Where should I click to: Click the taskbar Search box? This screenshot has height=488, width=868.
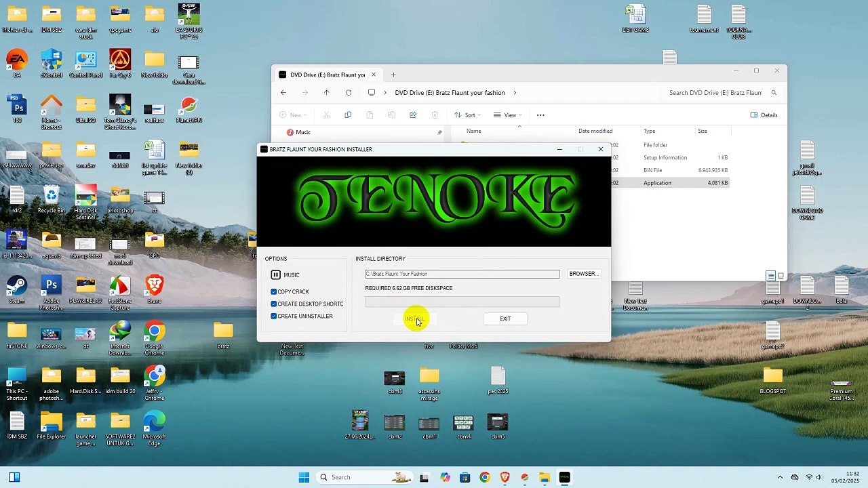coord(365,477)
